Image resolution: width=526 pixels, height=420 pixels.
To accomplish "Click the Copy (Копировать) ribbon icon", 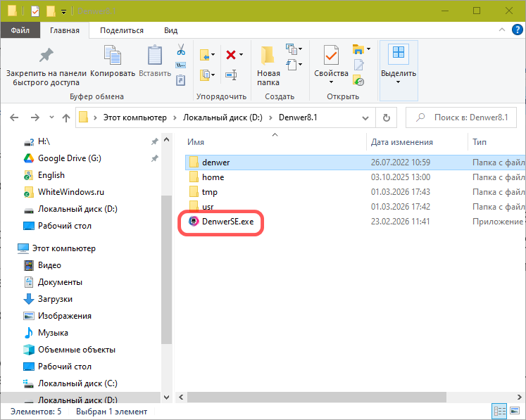I will point(113,56).
